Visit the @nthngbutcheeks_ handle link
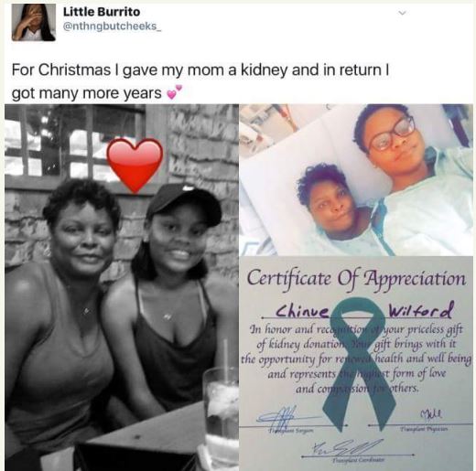The width and height of the screenshot is (476, 471). tap(112, 27)
